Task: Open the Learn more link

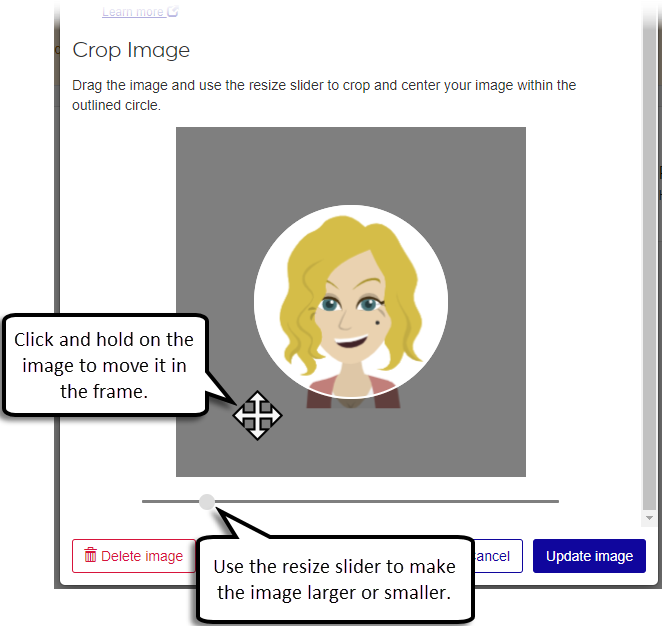Action: click(x=133, y=12)
